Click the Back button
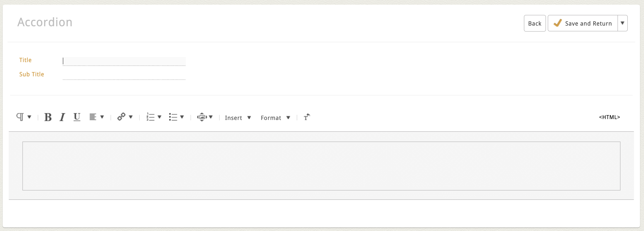 [x=535, y=23]
